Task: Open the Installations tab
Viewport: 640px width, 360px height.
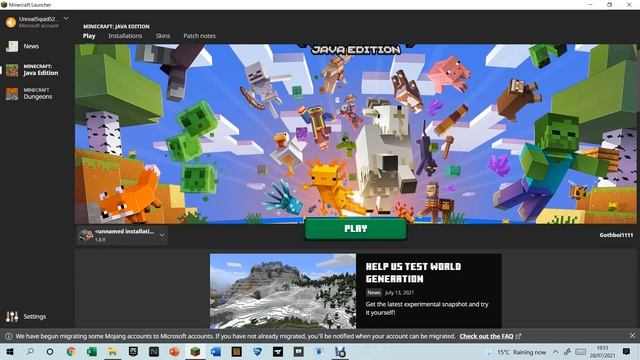Action: 125,36
